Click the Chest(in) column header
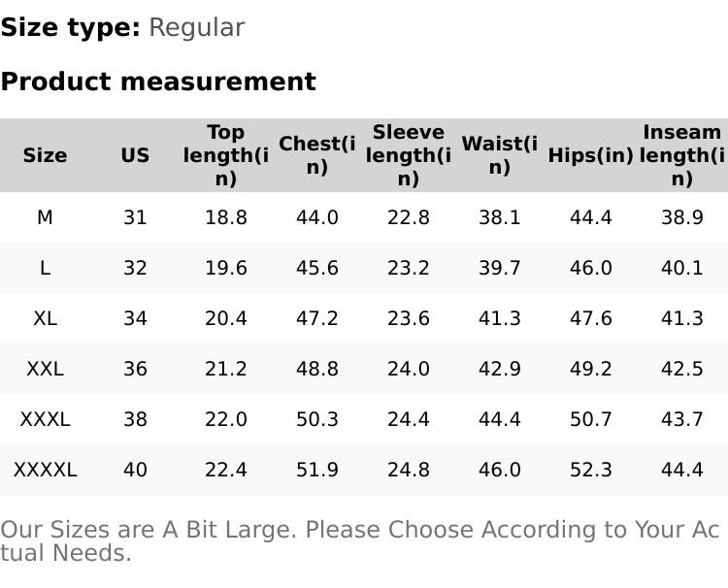 click(x=316, y=155)
